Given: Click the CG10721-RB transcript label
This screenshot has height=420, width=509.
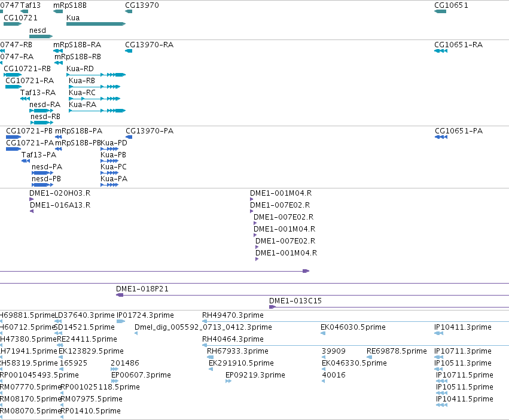Looking at the screenshot, I should [28, 69].
